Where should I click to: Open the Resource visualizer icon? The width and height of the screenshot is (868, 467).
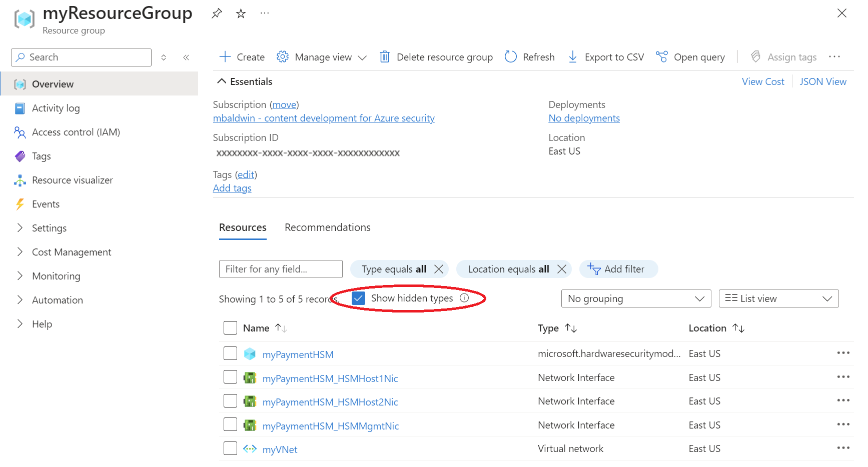20,180
